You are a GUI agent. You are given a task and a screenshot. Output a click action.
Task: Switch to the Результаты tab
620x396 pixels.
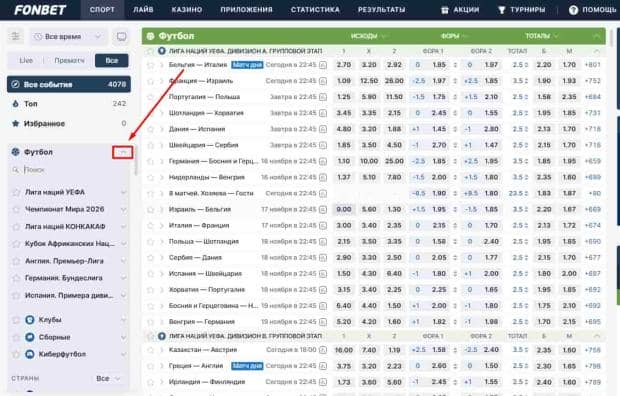[x=382, y=10]
